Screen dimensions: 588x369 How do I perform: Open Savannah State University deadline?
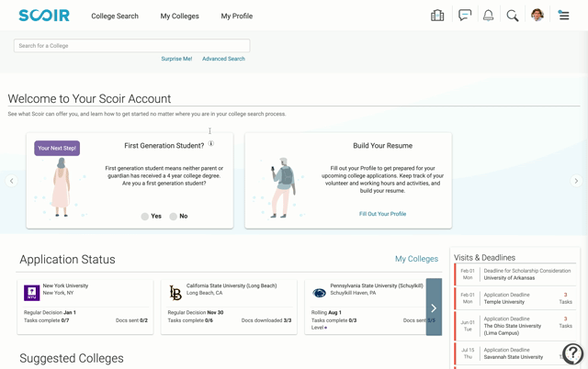pyautogui.click(x=515, y=353)
